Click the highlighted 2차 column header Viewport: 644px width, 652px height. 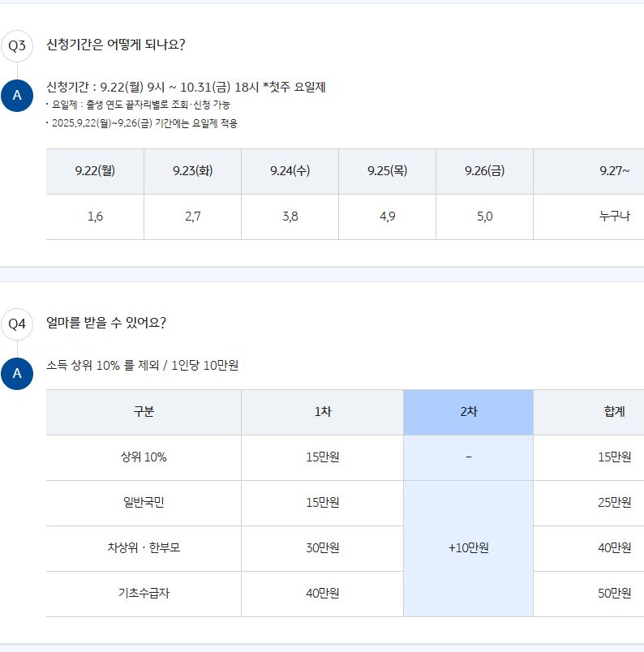tap(469, 412)
